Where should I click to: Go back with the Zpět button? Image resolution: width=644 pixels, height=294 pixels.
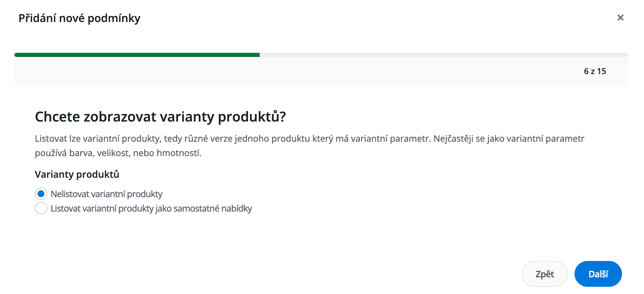(544, 274)
